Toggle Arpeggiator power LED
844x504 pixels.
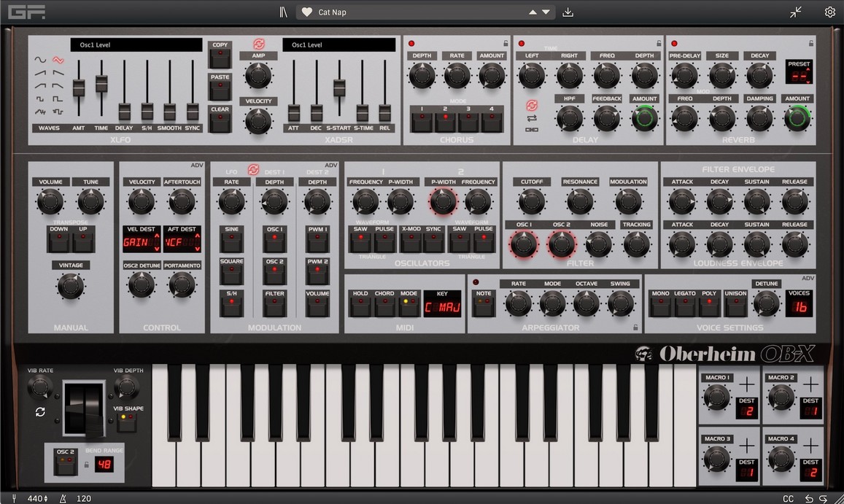tap(476, 282)
